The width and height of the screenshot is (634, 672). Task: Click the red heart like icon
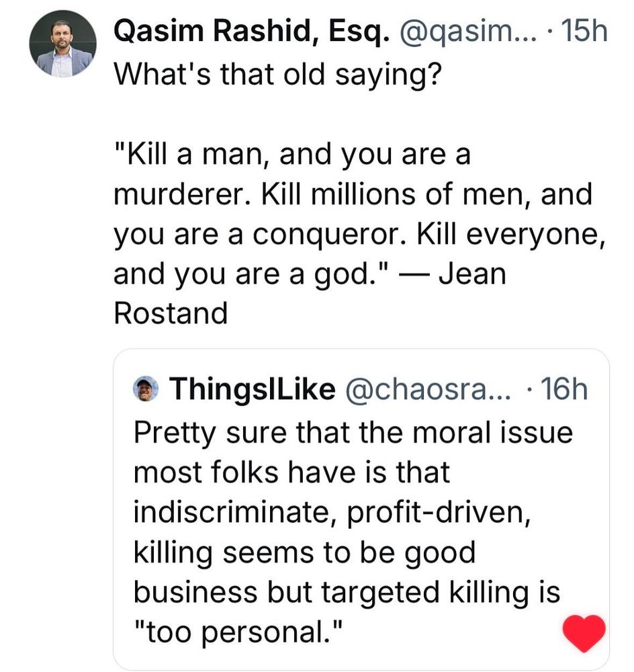(x=583, y=632)
